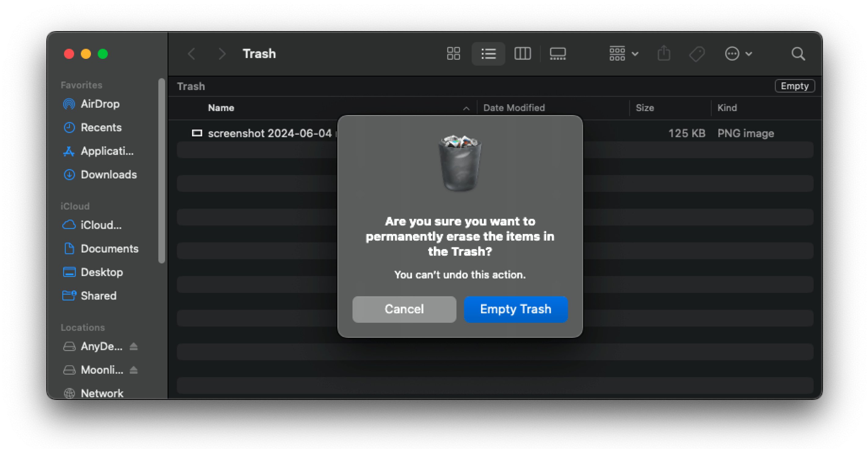
Task: Click the Share toolbar icon
Action: click(x=664, y=54)
